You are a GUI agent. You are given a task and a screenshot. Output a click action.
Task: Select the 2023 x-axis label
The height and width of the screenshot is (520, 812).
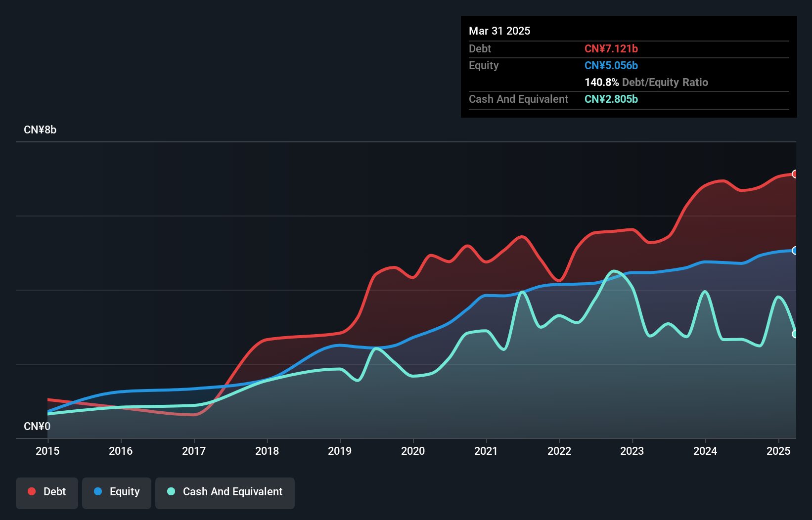(x=632, y=451)
